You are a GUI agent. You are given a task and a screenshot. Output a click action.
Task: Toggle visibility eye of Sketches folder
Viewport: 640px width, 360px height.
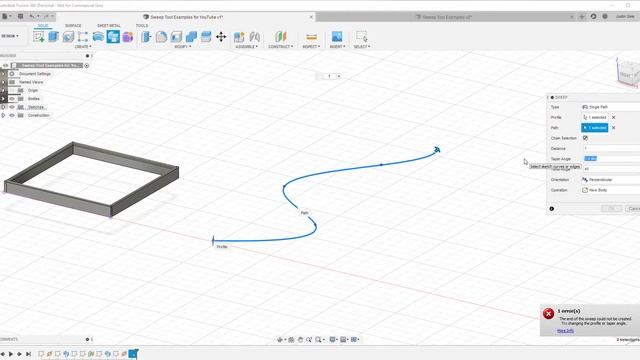point(12,107)
